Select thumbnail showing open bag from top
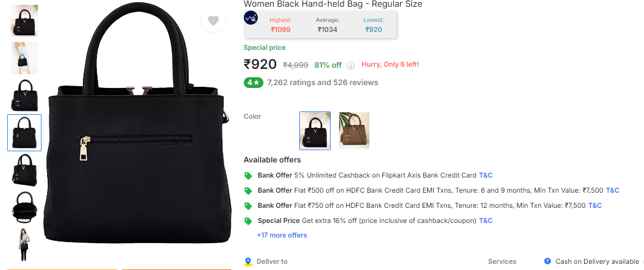The image size is (644, 270). pos(24,207)
